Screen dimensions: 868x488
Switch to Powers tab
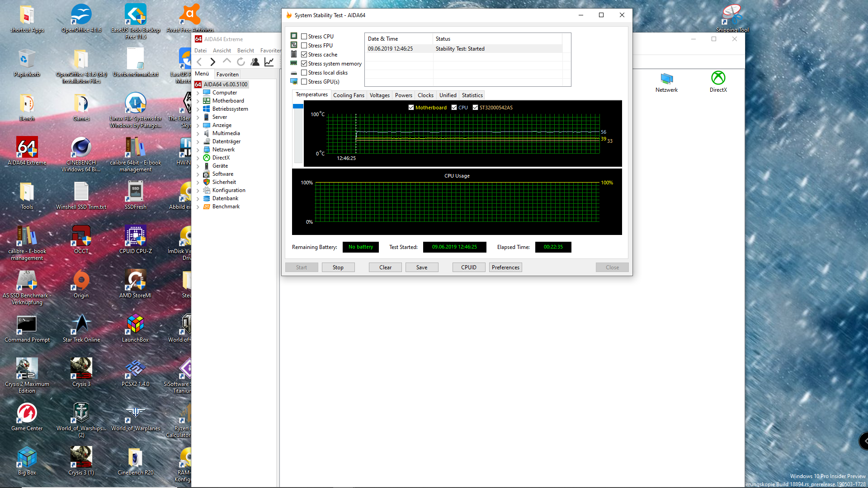click(403, 95)
